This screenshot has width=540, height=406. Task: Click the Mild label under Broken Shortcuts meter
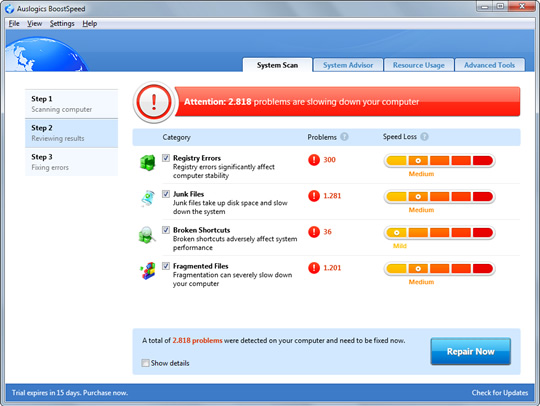point(400,246)
